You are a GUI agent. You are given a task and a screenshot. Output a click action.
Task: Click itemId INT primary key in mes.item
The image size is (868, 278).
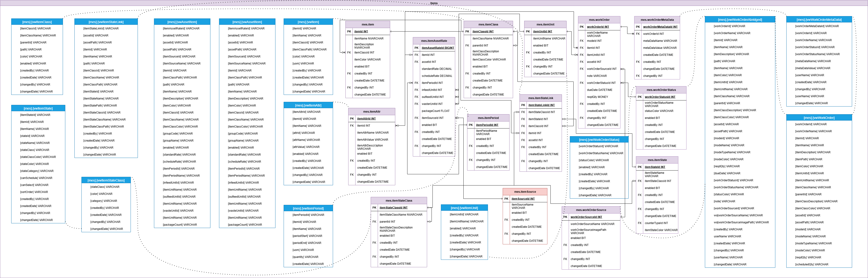pyautogui.click(x=368, y=32)
